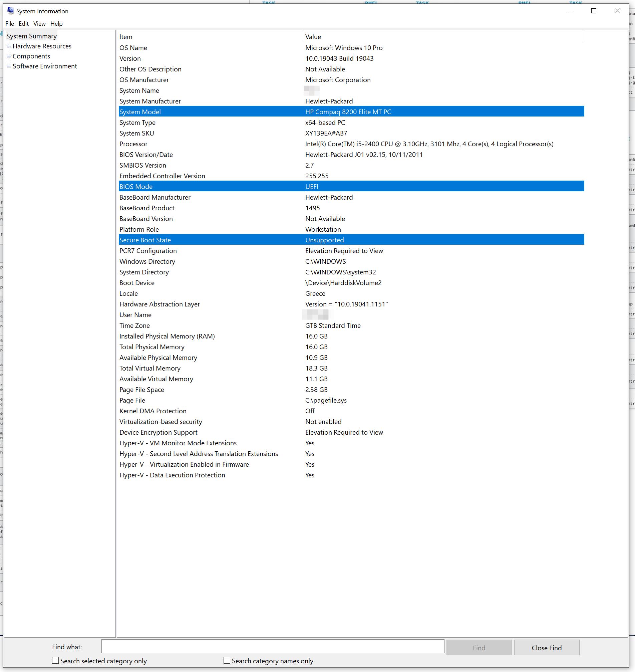635x672 pixels.
Task: Minimize the System Information window
Action: click(571, 11)
